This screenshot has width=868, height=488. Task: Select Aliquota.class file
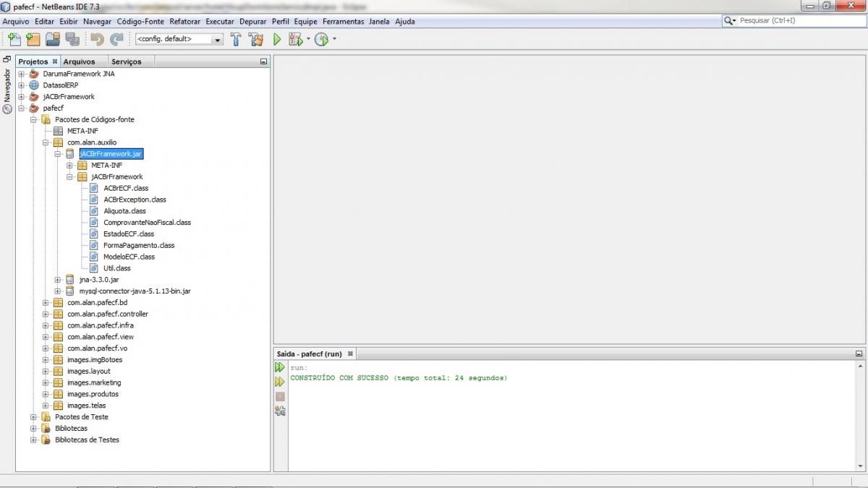tap(124, 211)
